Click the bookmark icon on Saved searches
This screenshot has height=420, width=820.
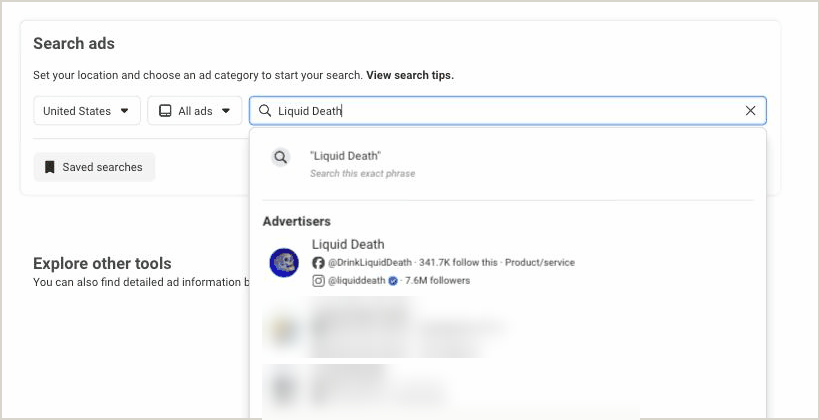(x=50, y=167)
